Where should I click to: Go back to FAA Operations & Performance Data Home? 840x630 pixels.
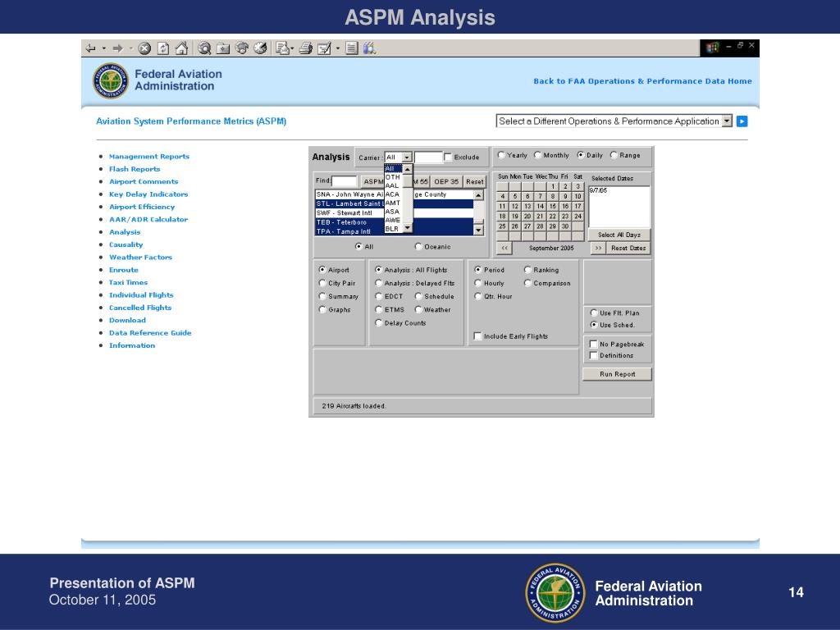tap(642, 81)
